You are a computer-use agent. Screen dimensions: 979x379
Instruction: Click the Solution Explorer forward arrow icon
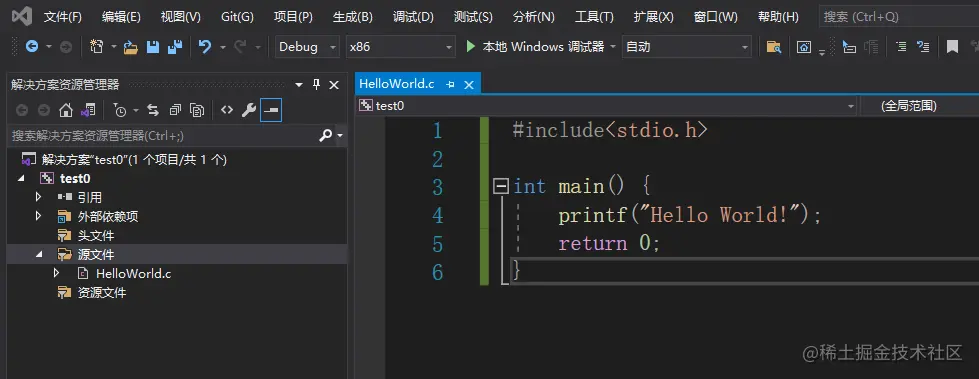44,111
